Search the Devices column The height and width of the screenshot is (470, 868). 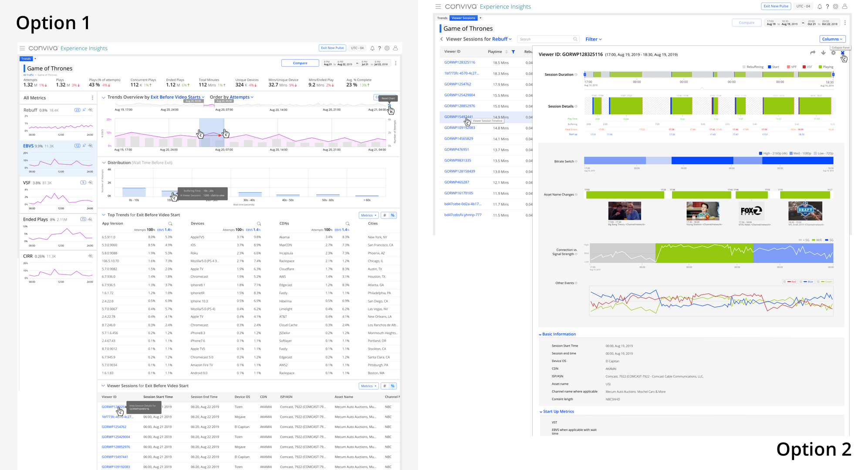[x=259, y=224]
